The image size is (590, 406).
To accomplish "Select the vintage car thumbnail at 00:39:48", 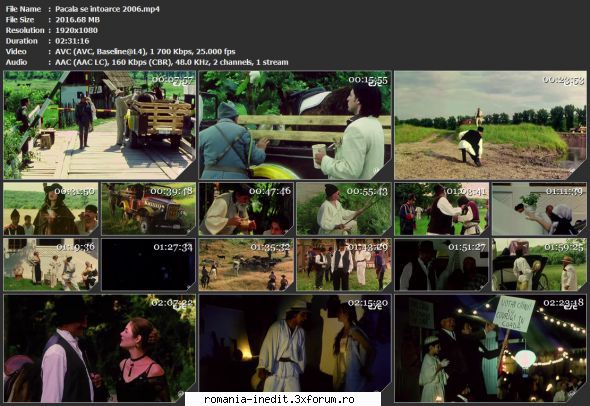I will click(x=149, y=209).
